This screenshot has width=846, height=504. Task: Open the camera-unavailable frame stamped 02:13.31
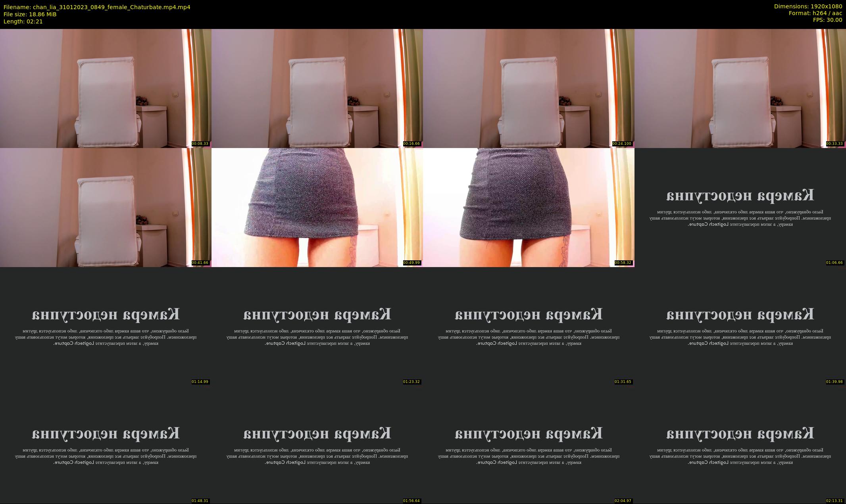(740, 445)
